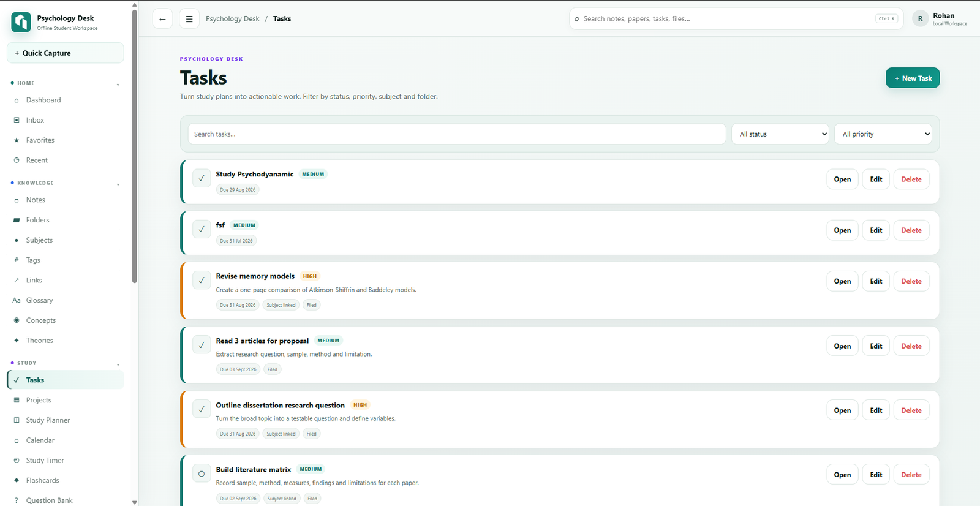Click the Study Planner icon
This screenshot has height=506, width=980.
tap(17, 420)
